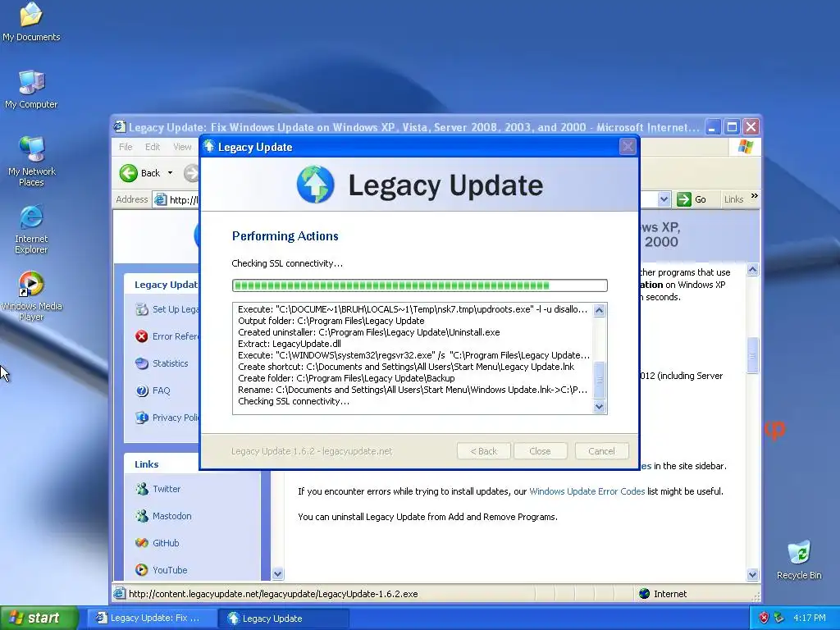Click the Links toolbar label
The width and height of the screenshot is (840, 630).
tap(733, 199)
